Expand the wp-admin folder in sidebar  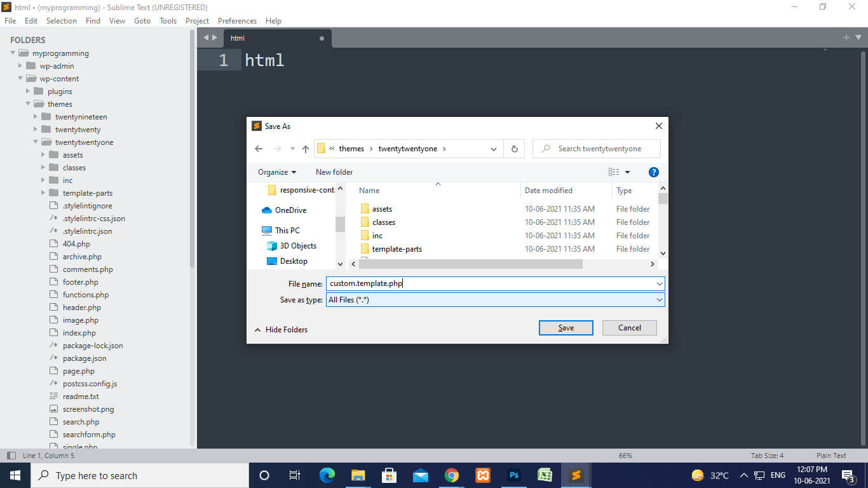coord(21,66)
